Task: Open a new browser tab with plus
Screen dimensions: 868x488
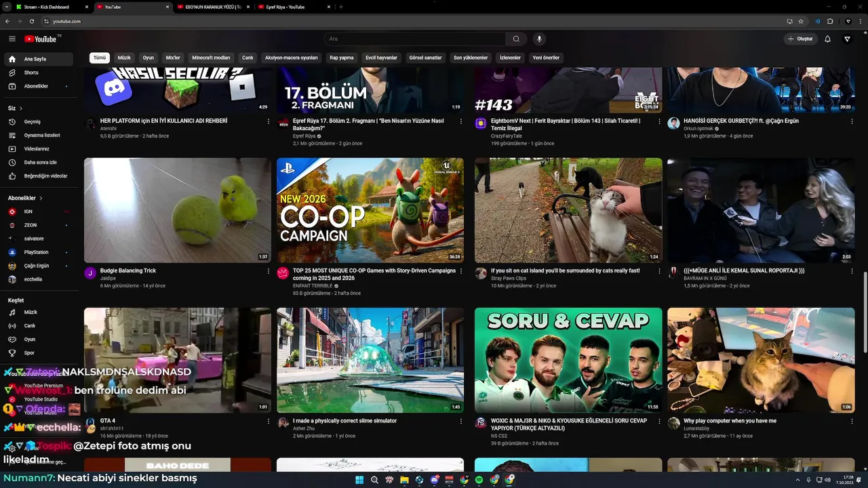Action: coord(340,7)
